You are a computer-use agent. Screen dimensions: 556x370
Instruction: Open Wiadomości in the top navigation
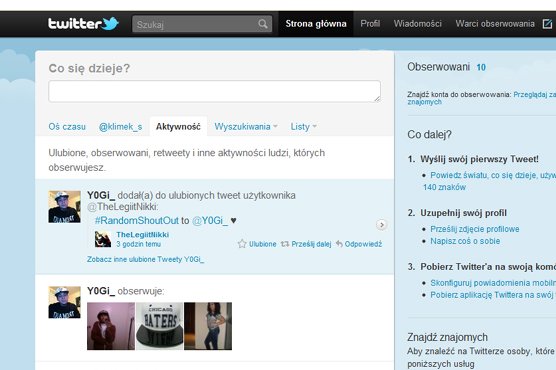[417, 24]
